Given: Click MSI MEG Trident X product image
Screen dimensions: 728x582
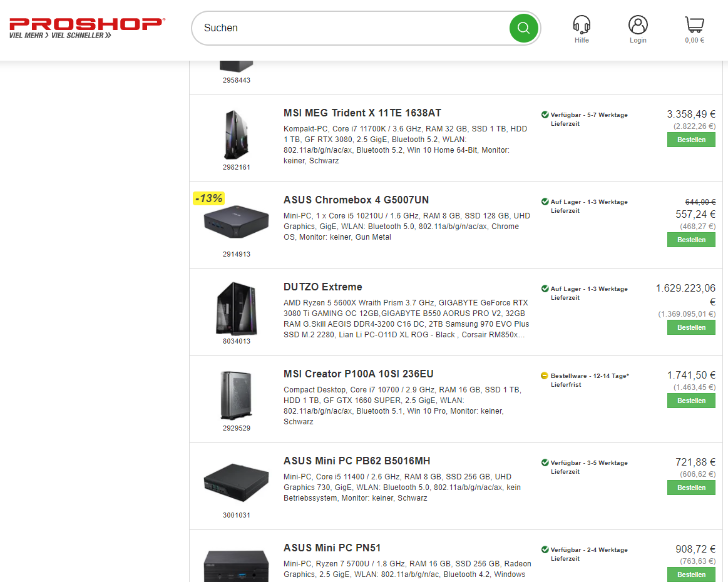Looking at the screenshot, I should (x=237, y=135).
